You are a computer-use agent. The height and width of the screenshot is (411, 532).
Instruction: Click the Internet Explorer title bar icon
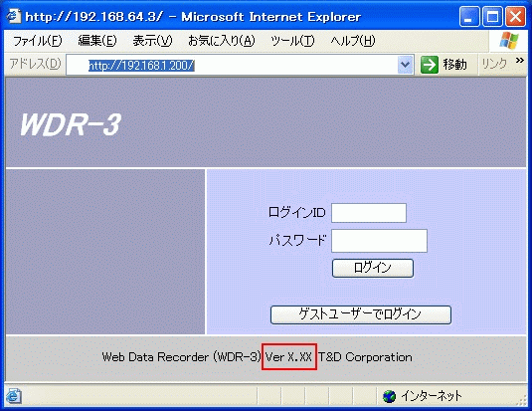pyautogui.click(x=14, y=16)
